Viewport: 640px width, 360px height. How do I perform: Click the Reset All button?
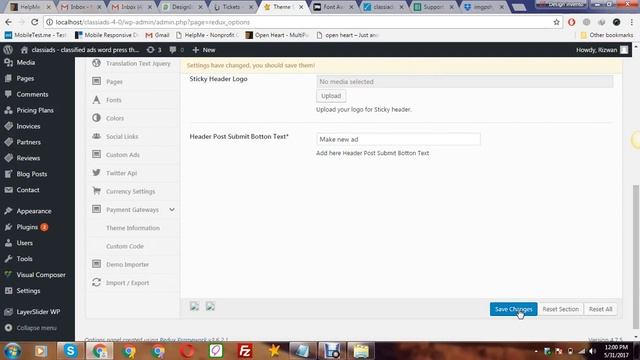pyautogui.click(x=600, y=309)
